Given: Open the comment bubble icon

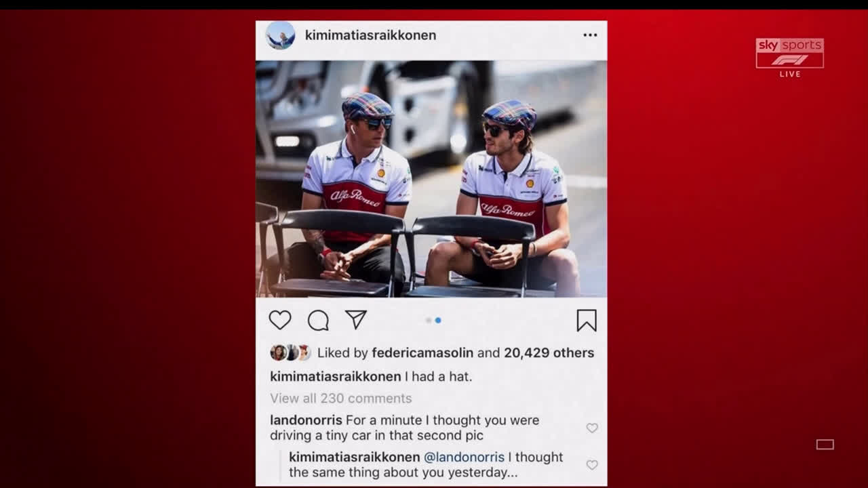Looking at the screenshot, I should click(318, 321).
